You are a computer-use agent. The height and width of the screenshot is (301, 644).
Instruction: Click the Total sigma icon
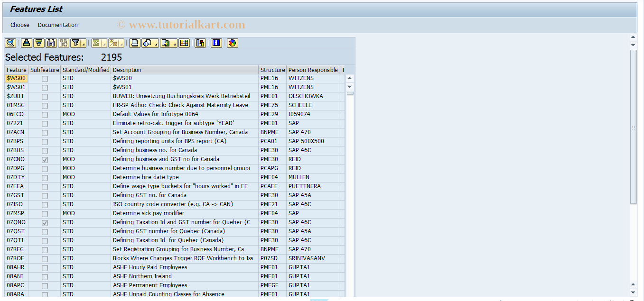click(x=96, y=43)
